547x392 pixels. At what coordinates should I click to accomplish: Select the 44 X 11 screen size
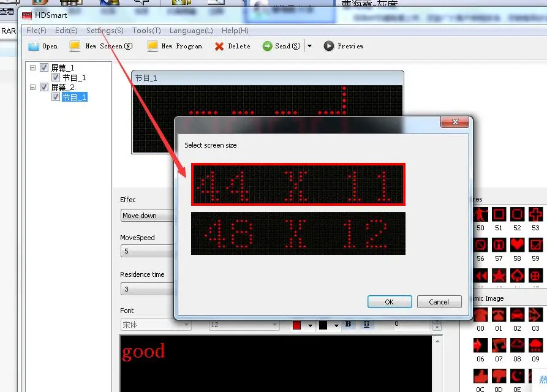point(298,184)
